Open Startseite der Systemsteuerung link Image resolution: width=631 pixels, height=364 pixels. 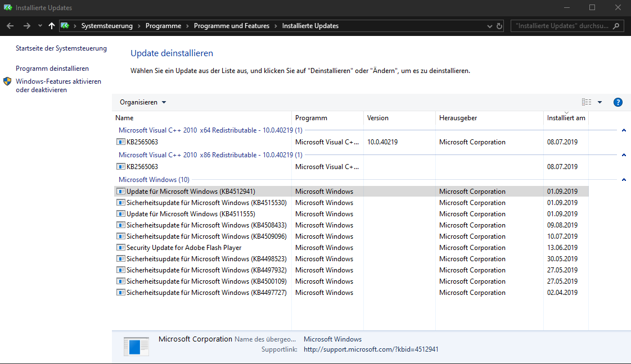(x=61, y=48)
